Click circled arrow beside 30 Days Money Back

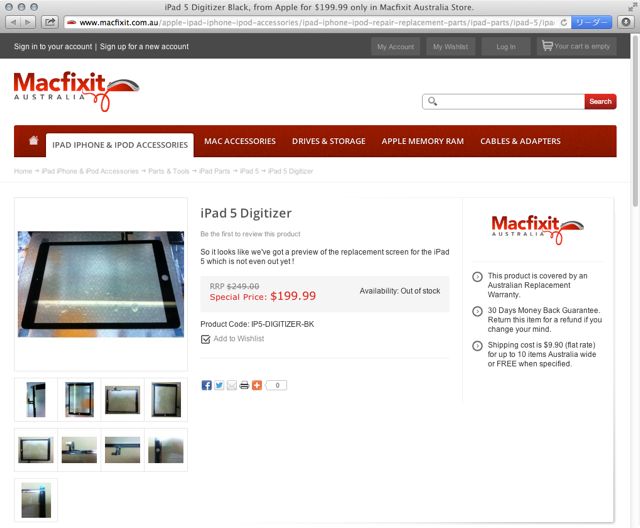click(x=477, y=311)
